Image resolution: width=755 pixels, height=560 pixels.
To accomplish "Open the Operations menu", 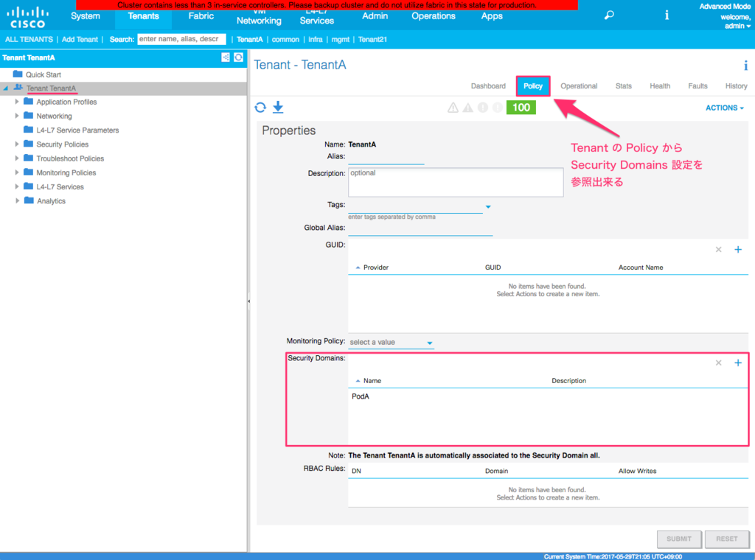I will (x=434, y=16).
